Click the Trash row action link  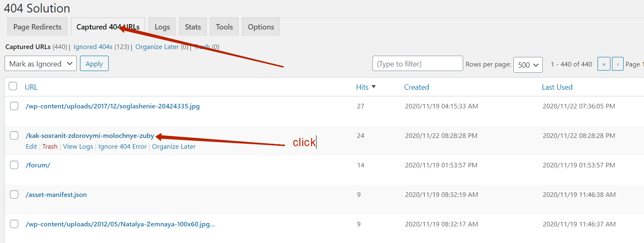(x=50, y=147)
